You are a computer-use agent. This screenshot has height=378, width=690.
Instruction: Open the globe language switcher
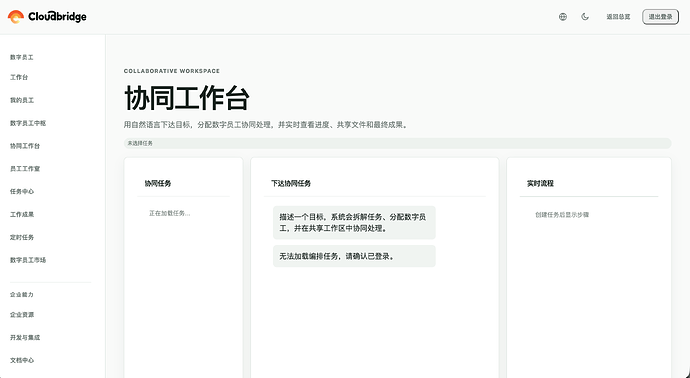click(x=563, y=17)
